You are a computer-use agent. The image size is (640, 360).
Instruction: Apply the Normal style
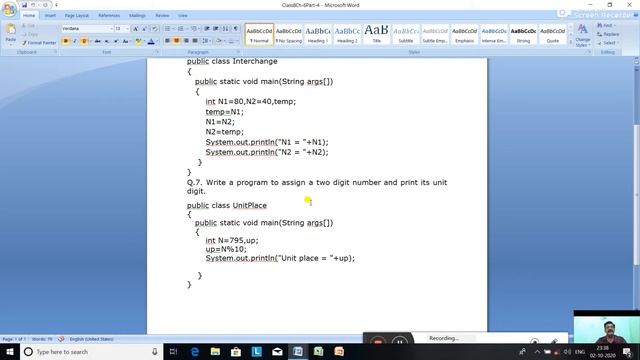[259, 34]
